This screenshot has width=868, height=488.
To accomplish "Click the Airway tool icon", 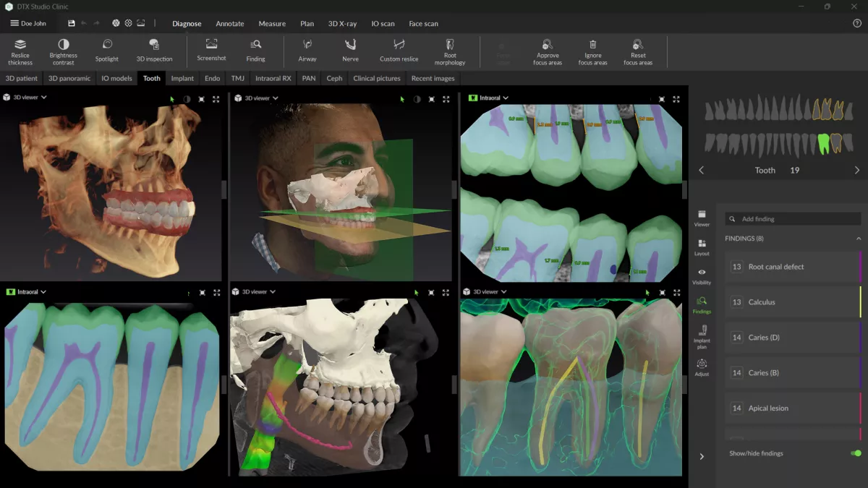I will click(x=307, y=51).
